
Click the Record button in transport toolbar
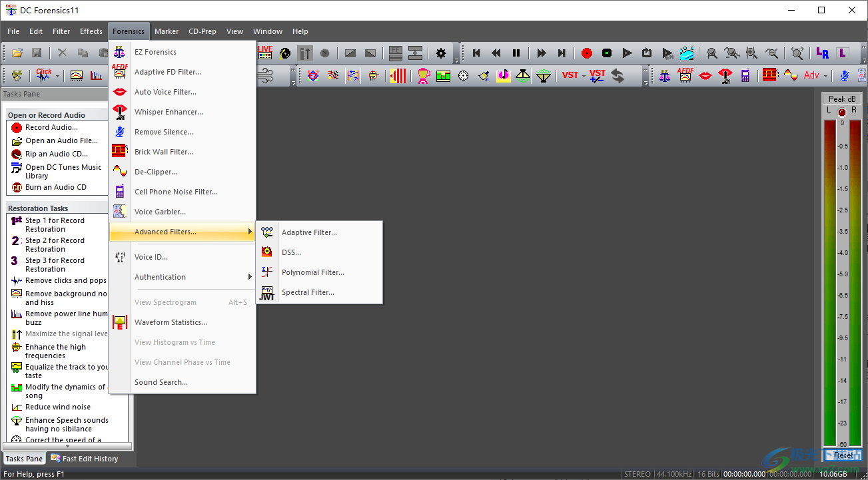pyautogui.click(x=586, y=53)
